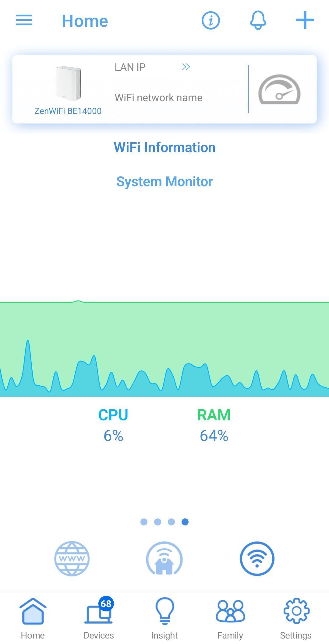Open the hamburger menu
329x644 pixels.
pos(24,20)
